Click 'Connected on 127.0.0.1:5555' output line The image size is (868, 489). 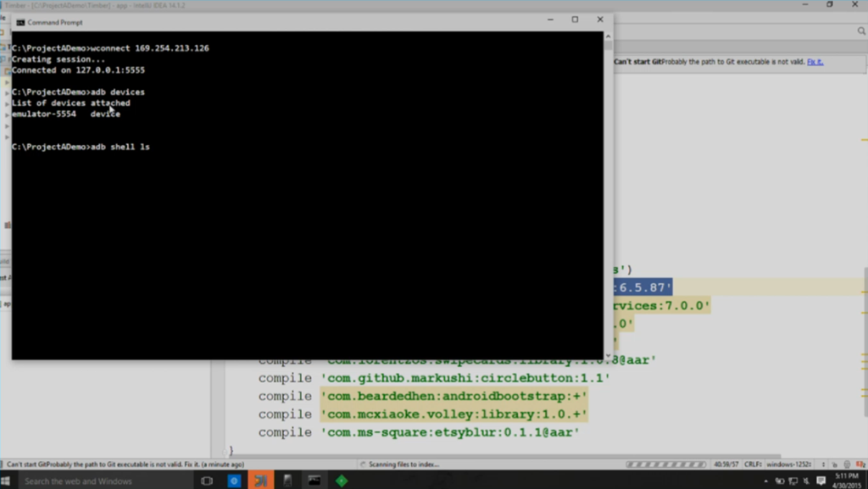(x=78, y=70)
